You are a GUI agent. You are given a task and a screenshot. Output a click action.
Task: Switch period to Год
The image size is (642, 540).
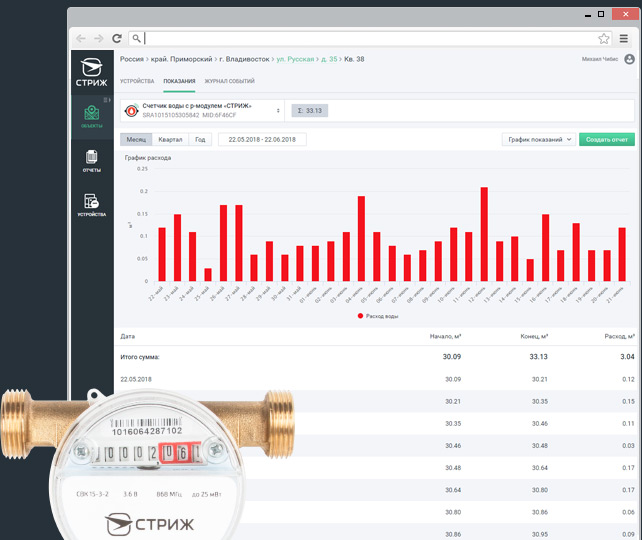pos(201,140)
